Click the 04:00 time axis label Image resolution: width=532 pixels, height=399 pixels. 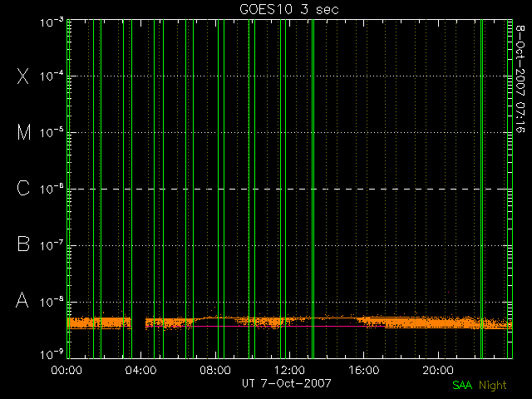(x=140, y=370)
